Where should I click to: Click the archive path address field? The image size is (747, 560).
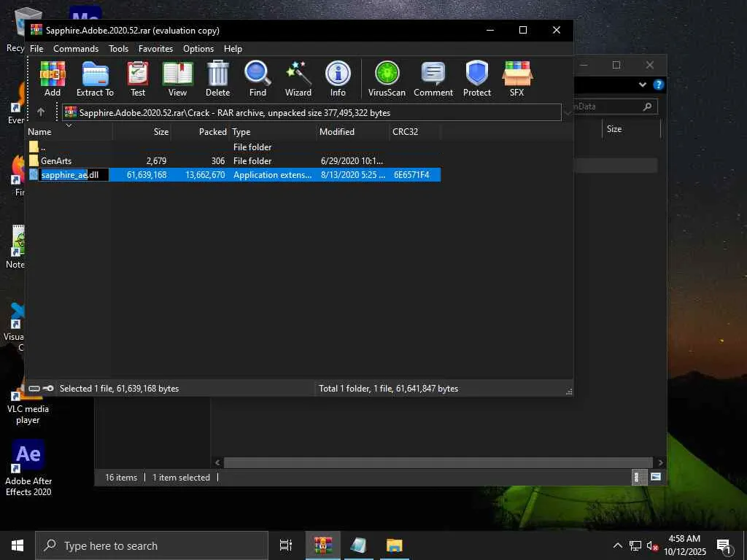[311, 113]
